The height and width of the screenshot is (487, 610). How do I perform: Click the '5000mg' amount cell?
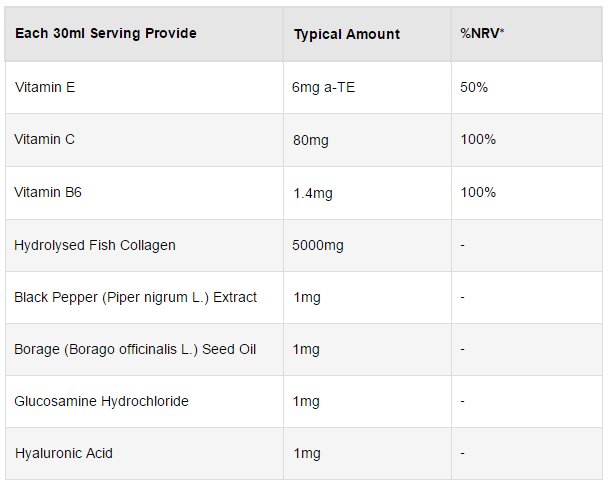pyautogui.click(x=318, y=245)
